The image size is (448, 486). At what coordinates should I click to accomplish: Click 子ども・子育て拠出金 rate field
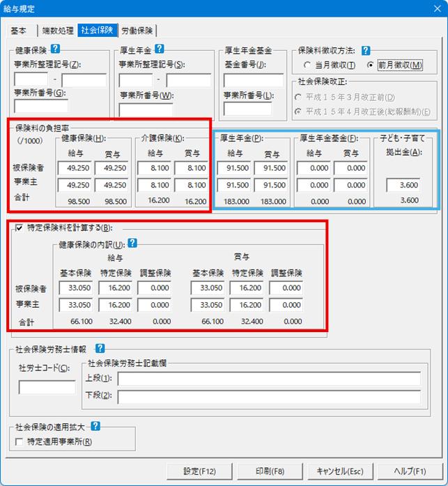[x=405, y=185]
